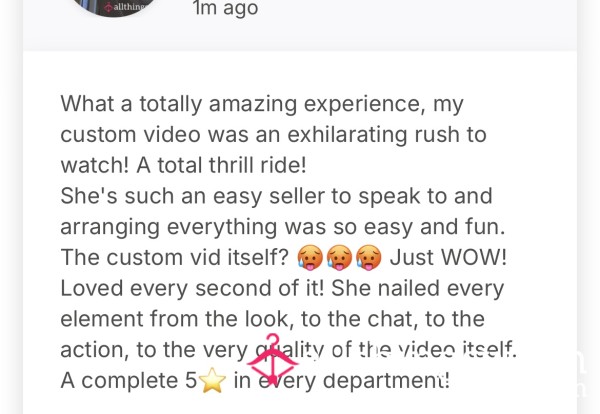Click "Loved every second of it!" text
Viewport: 600px width, 414px height.
(192, 288)
